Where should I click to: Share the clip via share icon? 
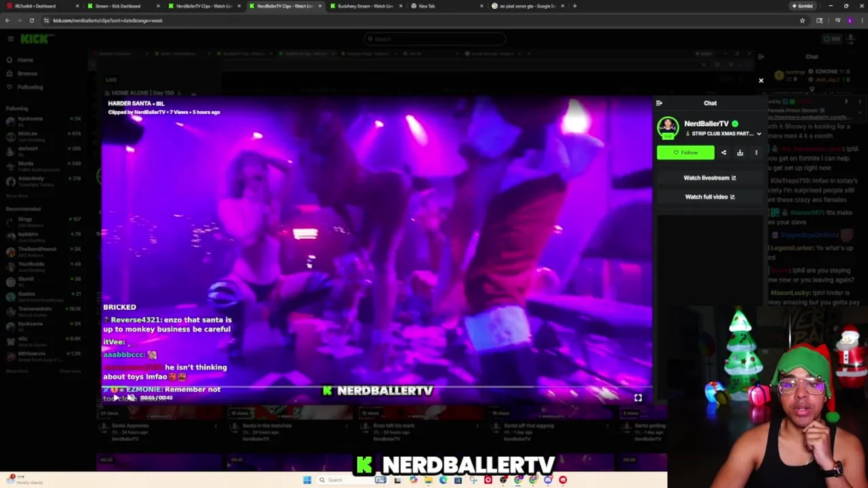(724, 152)
